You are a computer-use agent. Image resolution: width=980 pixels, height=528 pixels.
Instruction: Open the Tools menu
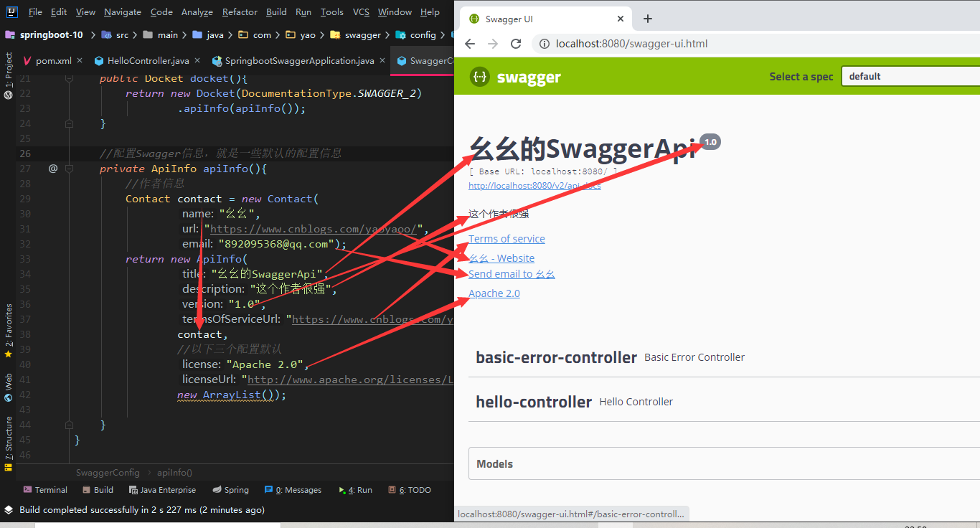[331, 12]
